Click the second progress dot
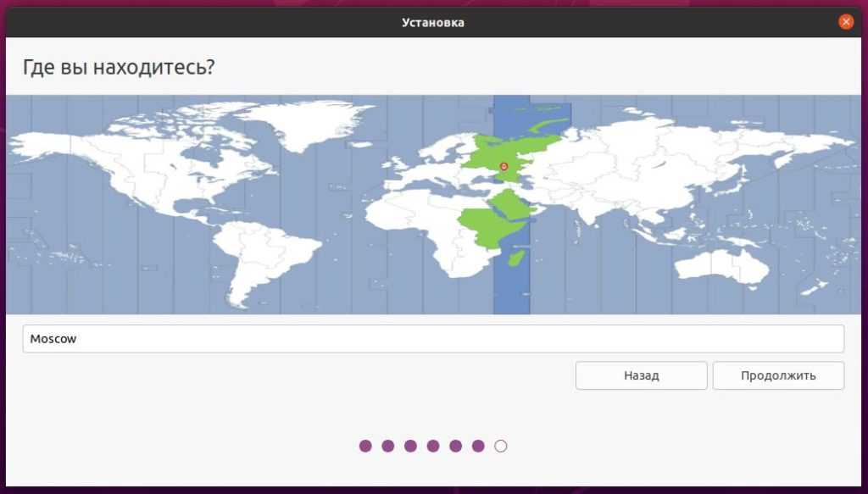The image size is (868, 494). [x=388, y=446]
